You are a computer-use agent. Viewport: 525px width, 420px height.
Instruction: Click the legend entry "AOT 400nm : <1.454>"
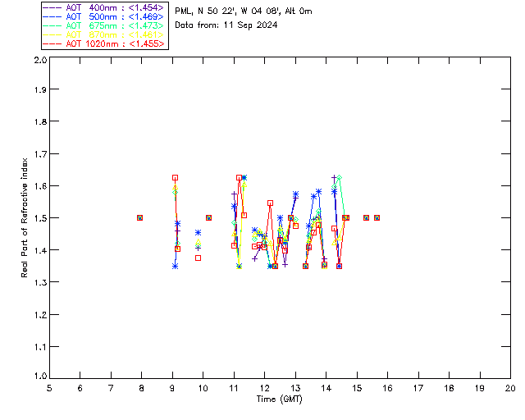pyautogui.click(x=104, y=7)
